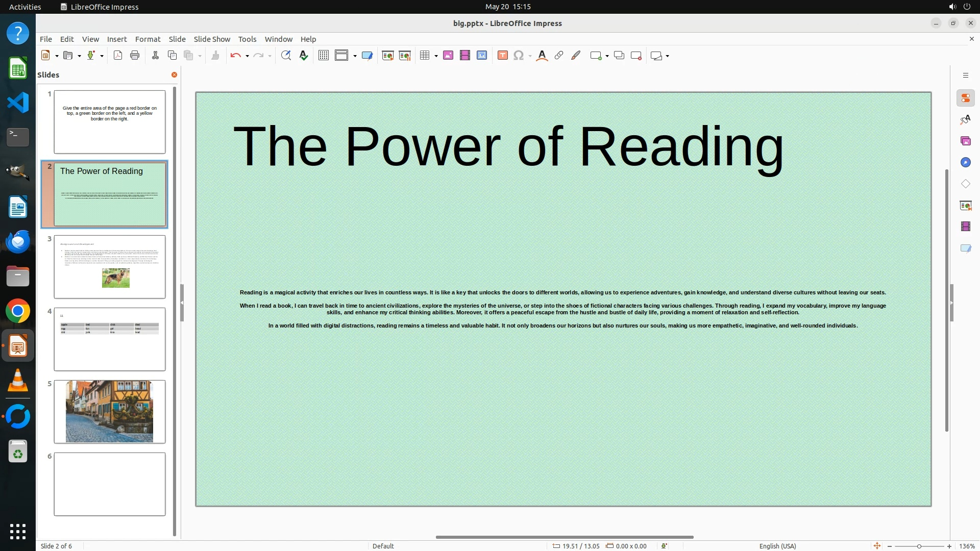Click the Export as PDF icon
The height and width of the screenshot is (551, 980).
(x=118, y=56)
